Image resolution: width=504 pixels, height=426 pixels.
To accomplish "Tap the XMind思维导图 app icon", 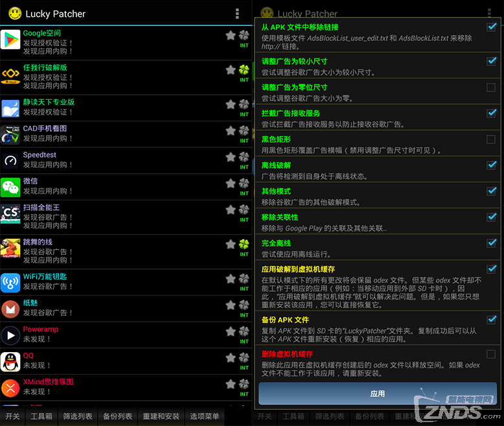I will point(10,388).
